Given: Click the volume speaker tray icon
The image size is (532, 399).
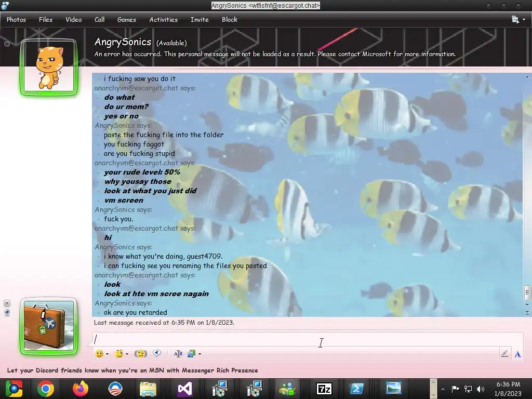Looking at the screenshot, I should (481, 389).
